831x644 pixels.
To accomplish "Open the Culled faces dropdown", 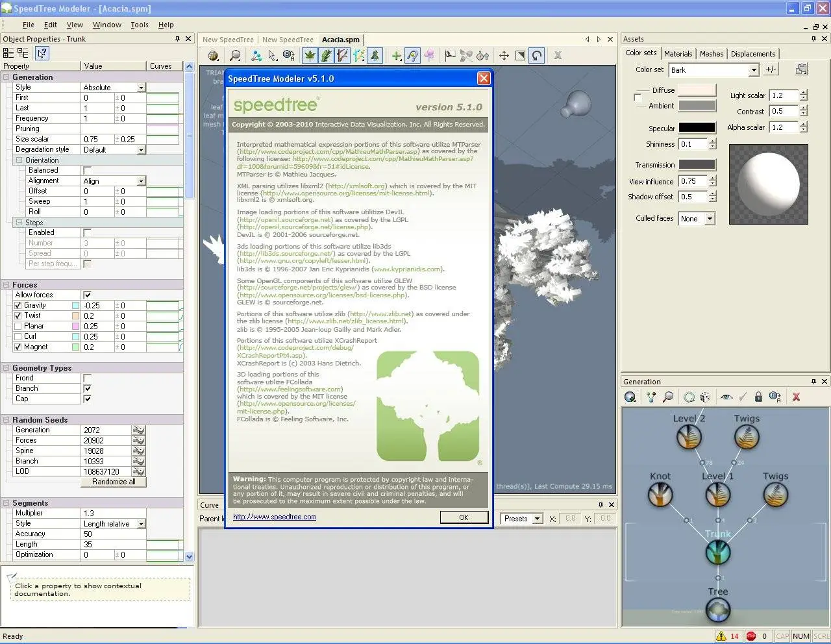I will coord(710,219).
